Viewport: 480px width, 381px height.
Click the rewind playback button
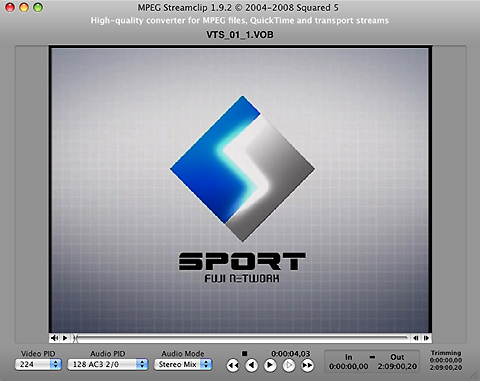tap(233, 366)
